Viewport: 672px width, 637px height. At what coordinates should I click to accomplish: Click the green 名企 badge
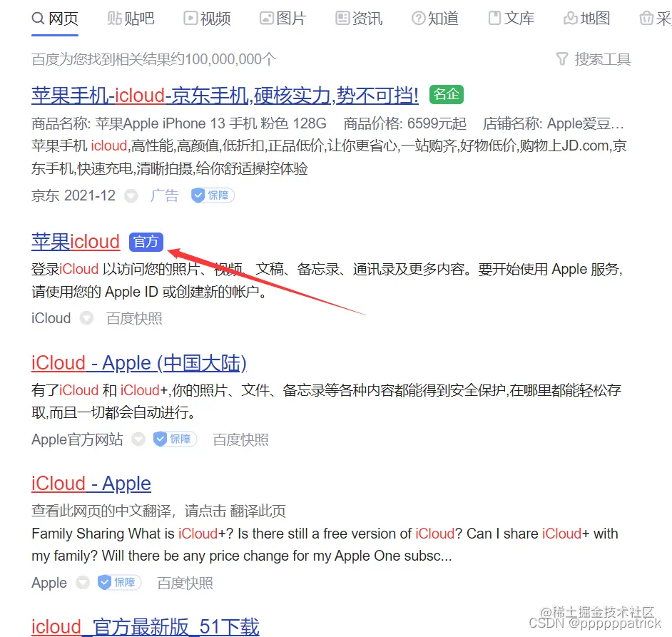(x=447, y=94)
